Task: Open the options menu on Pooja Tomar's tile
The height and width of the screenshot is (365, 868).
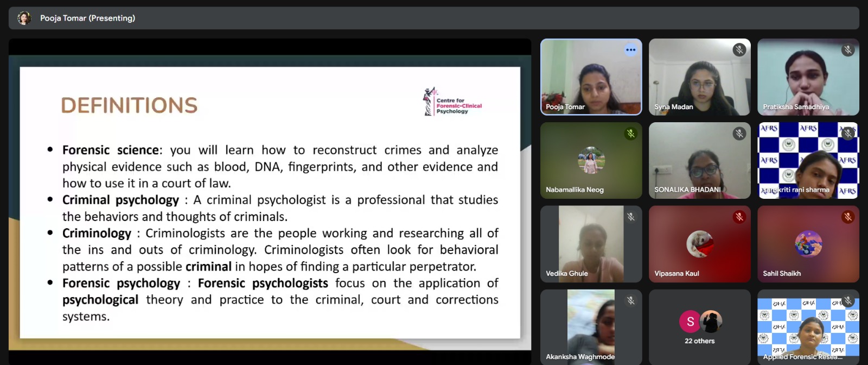Action: 630,50
